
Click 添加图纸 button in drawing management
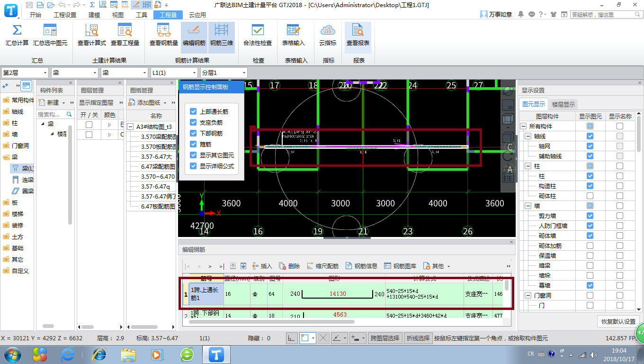[144, 102]
